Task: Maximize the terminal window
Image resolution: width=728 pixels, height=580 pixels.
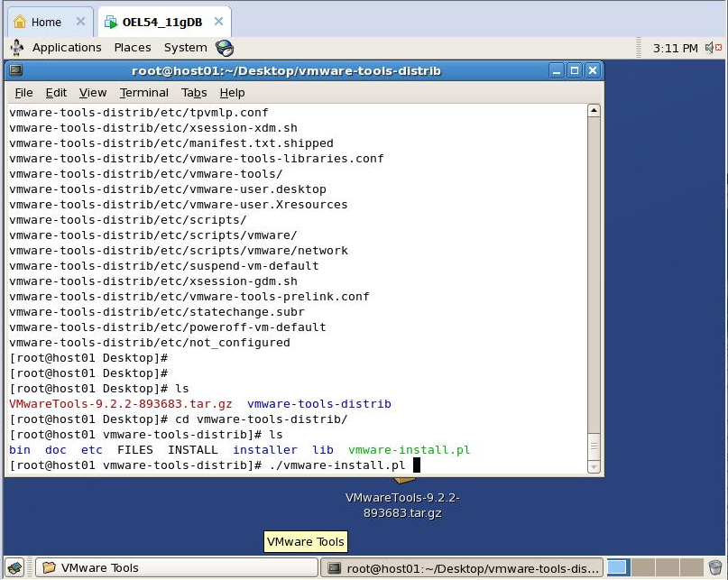Action: [x=575, y=71]
